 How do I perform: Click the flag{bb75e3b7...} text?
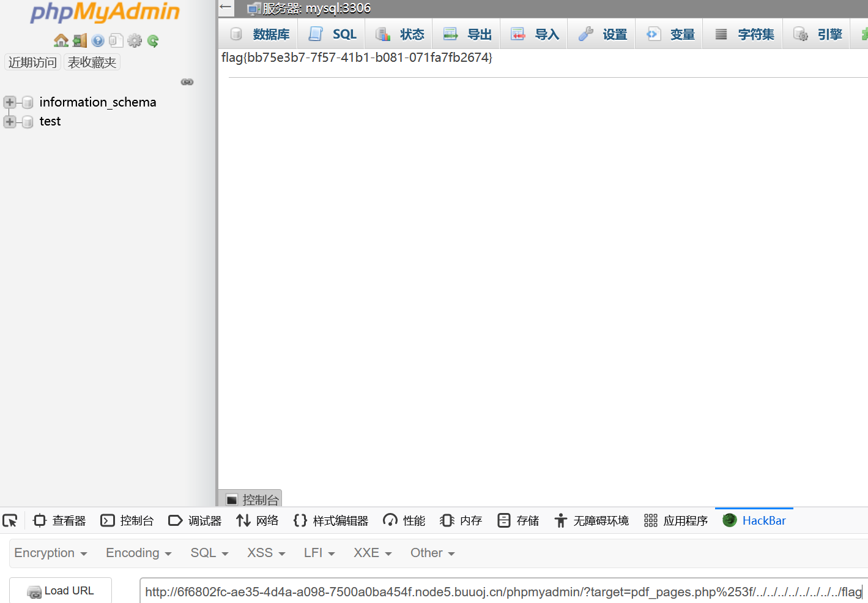click(357, 58)
